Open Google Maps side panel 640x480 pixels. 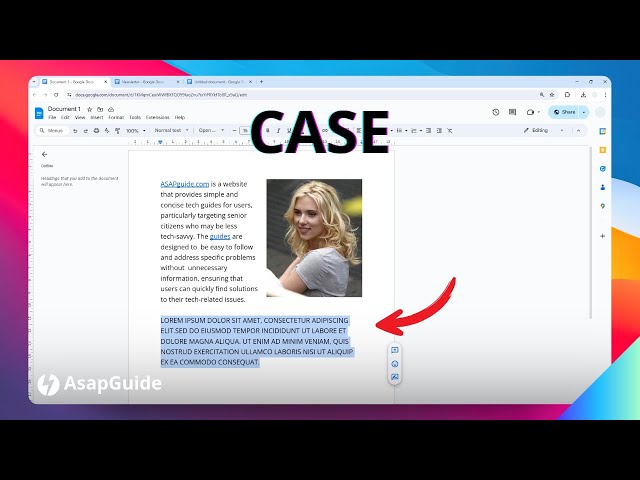pos(602,206)
